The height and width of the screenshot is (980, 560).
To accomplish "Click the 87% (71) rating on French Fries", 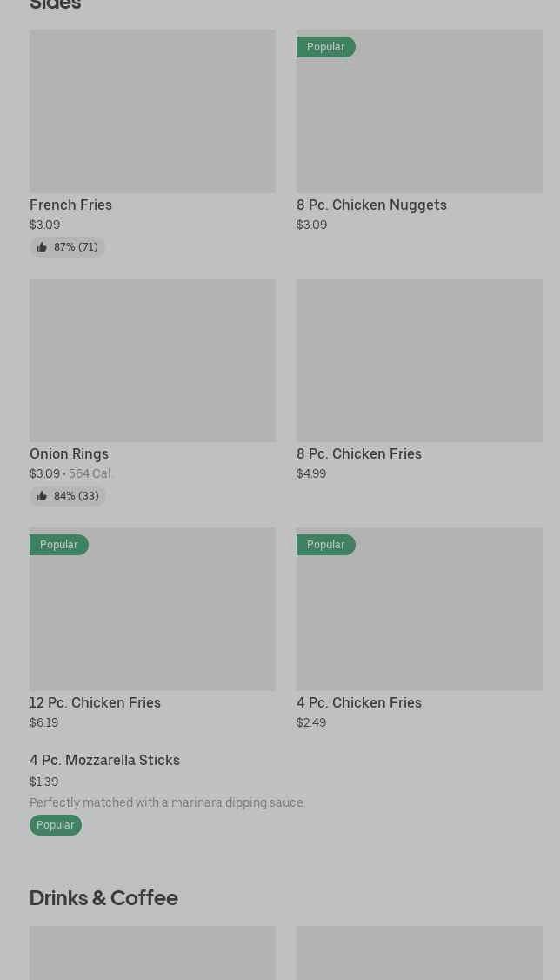I will (x=76, y=247).
